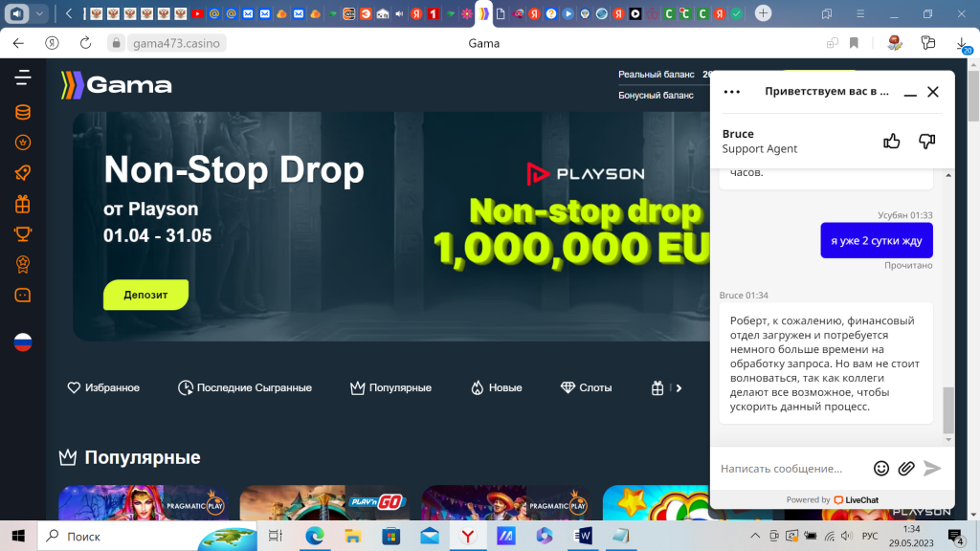The width and height of the screenshot is (980, 551).
Task: Send the chat message with arrow icon
Action: pos(932,469)
